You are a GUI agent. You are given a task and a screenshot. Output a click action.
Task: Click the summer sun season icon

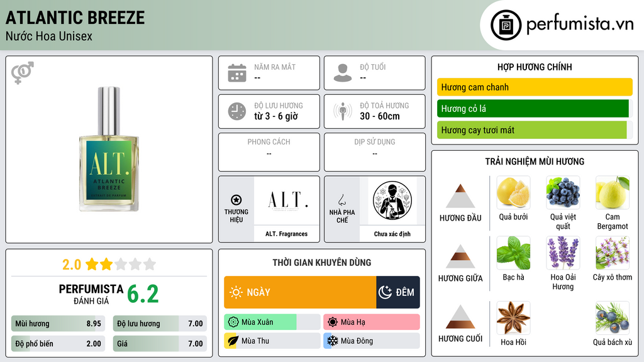coord(333,322)
